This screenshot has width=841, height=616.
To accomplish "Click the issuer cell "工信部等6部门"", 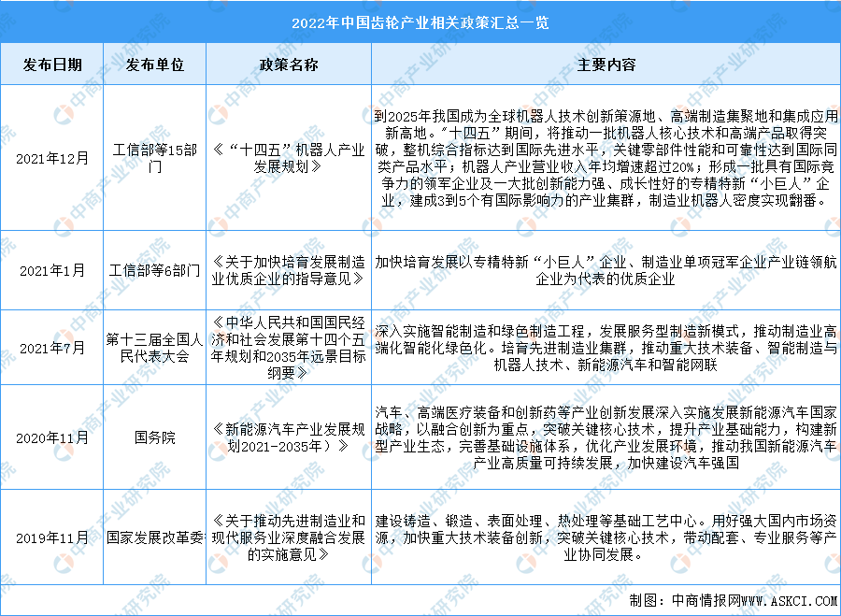I will [154, 270].
